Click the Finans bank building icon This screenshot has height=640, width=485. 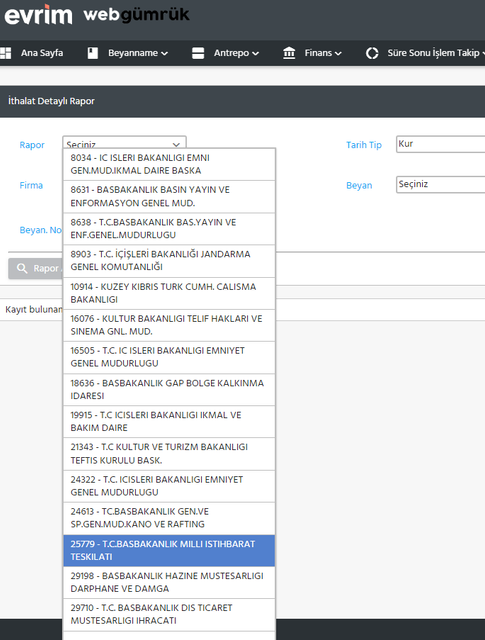(x=289, y=53)
